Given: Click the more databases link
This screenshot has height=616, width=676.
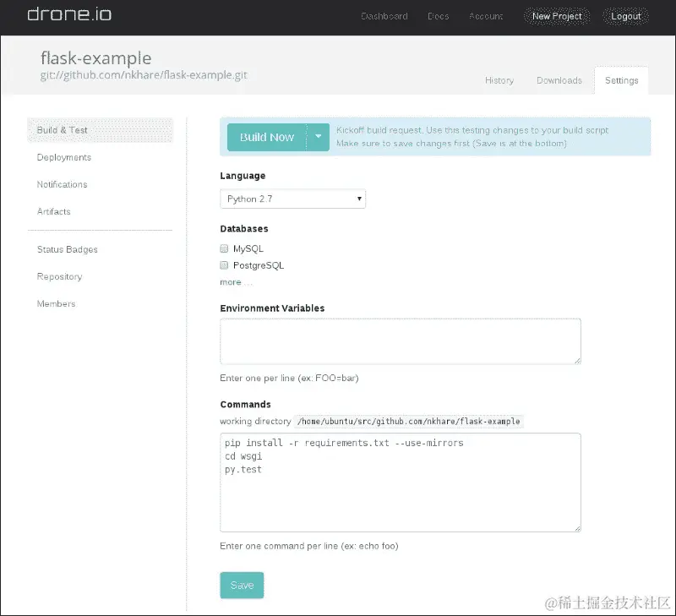Looking at the screenshot, I should (236, 282).
